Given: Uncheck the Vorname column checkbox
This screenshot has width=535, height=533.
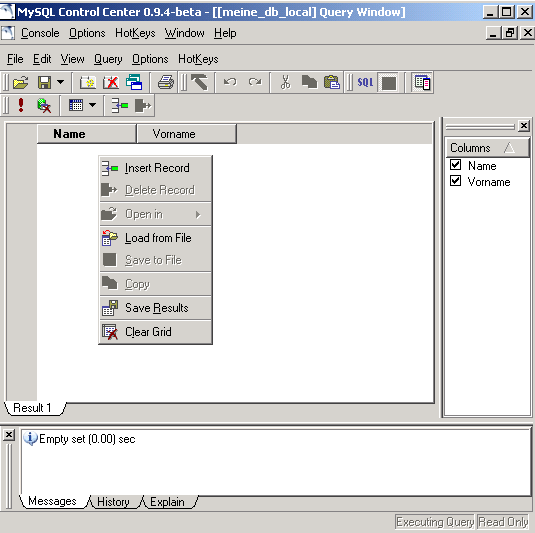Looking at the screenshot, I should point(455,181).
